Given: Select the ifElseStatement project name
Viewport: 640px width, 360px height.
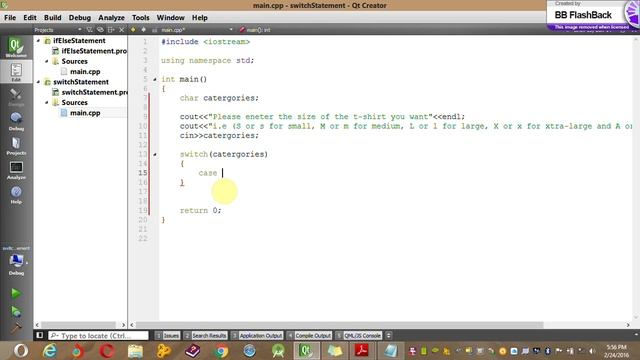Looking at the screenshot, I should point(79,40).
